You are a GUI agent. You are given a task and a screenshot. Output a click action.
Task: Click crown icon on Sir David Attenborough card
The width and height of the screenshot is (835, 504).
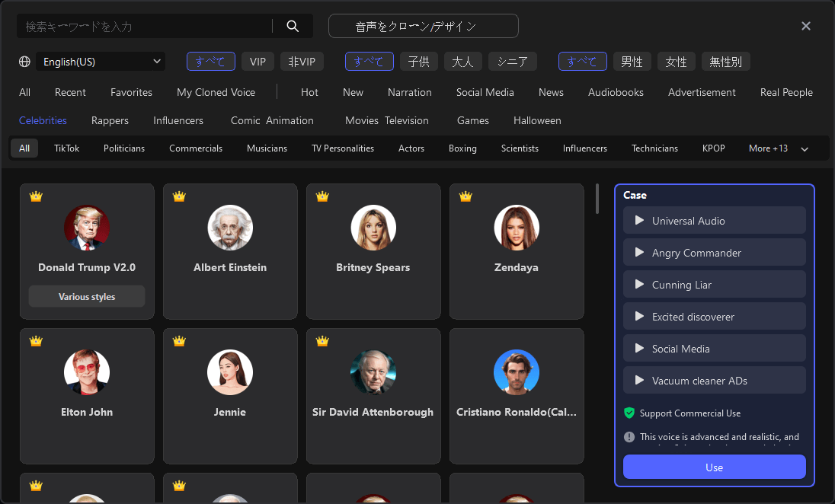[322, 341]
